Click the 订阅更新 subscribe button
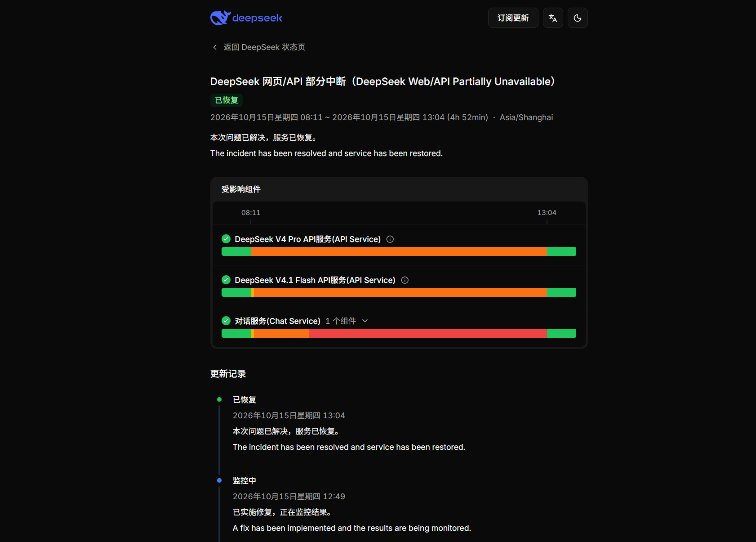The height and width of the screenshot is (542, 756). (x=513, y=18)
